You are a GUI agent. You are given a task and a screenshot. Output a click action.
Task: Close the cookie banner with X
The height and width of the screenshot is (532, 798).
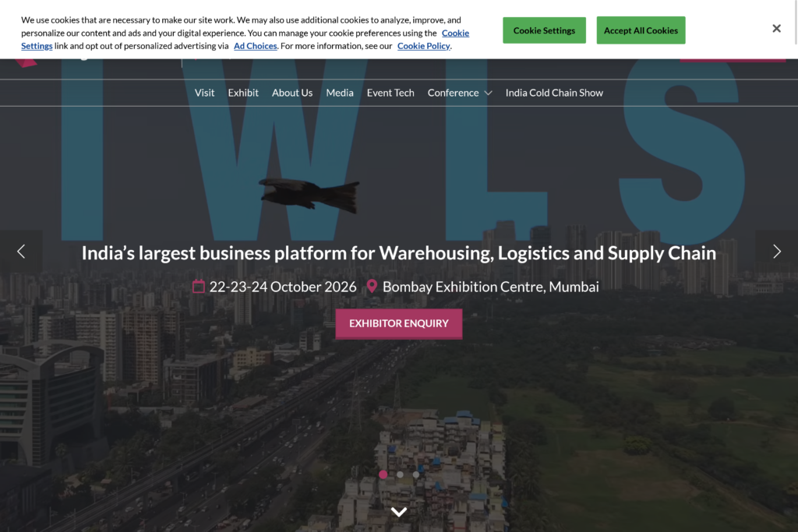tap(776, 29)
